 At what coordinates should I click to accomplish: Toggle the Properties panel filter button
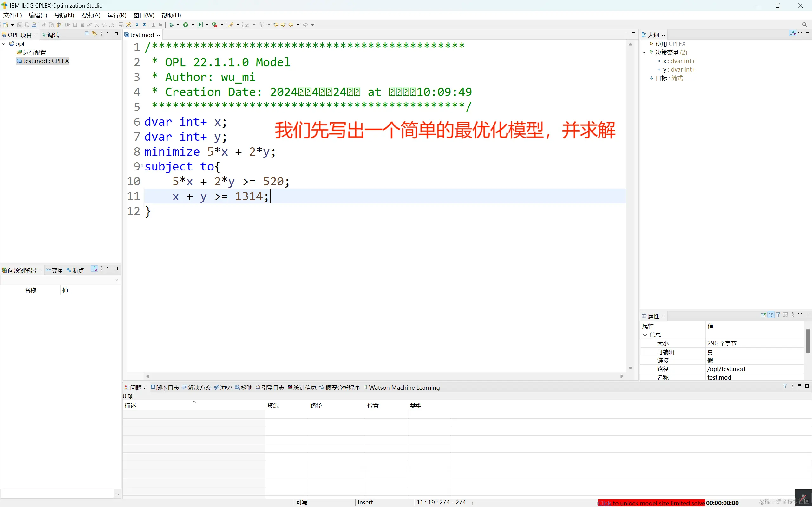pyautogui.click(x=778, y=315)
